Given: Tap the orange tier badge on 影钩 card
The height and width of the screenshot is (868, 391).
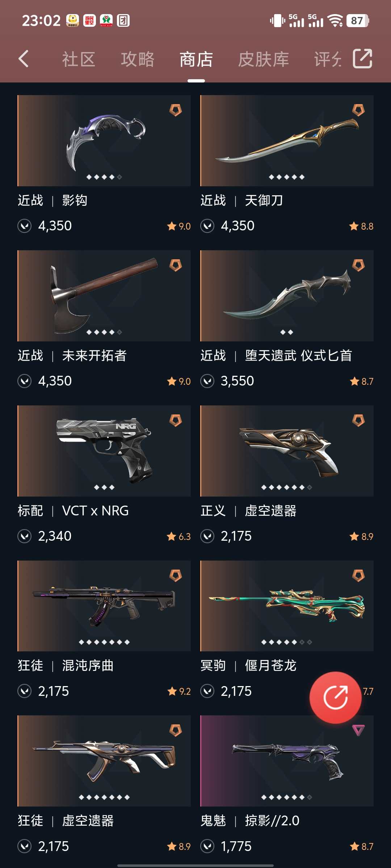Looking at the screenshot, I should tap(176, 110).
